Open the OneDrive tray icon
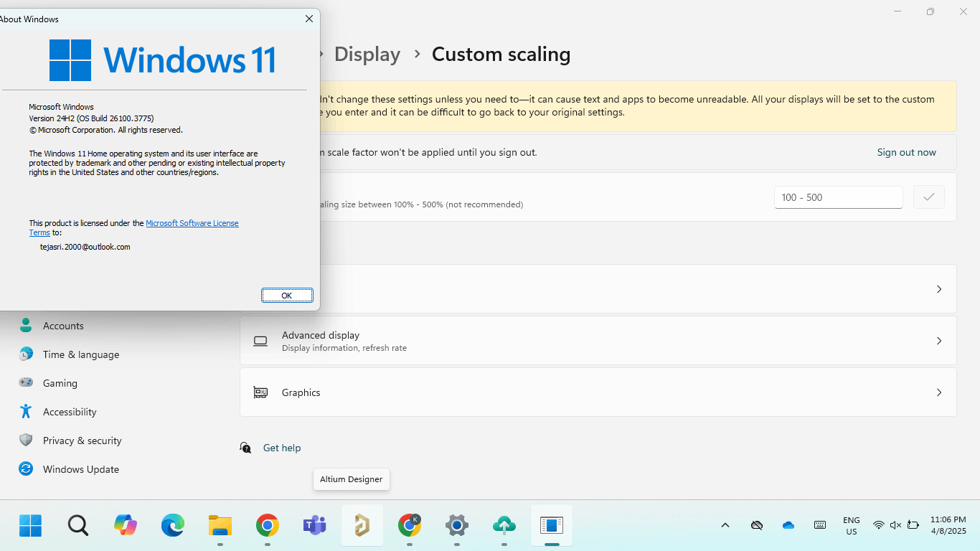Image resolution: width=980 pixels, height=551 pixels. pyautogui.click(x=788, y=525)
